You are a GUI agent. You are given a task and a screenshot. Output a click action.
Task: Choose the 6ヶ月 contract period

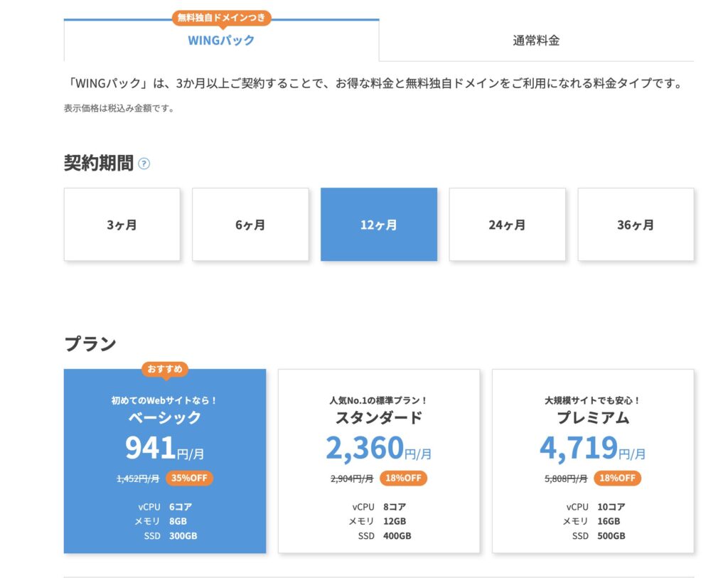tap(250, 225)
